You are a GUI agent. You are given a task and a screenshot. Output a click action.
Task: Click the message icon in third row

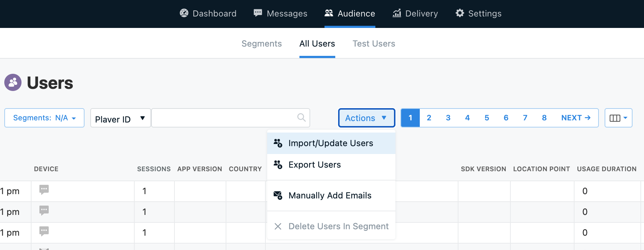(44, 231)
